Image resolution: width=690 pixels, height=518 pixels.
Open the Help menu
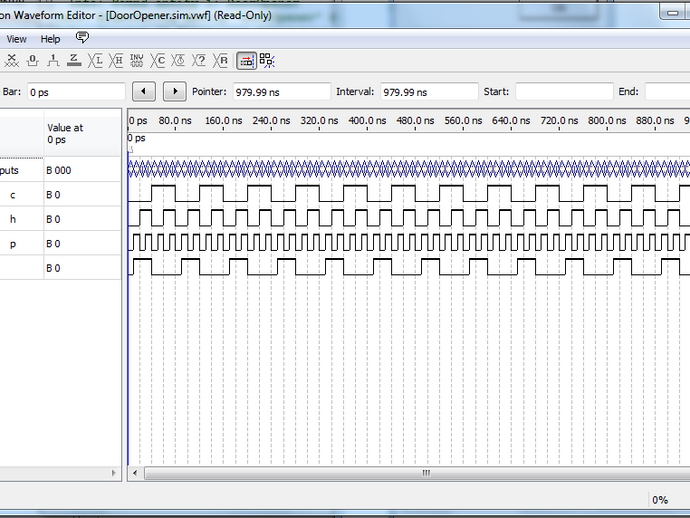click(50, 39)
